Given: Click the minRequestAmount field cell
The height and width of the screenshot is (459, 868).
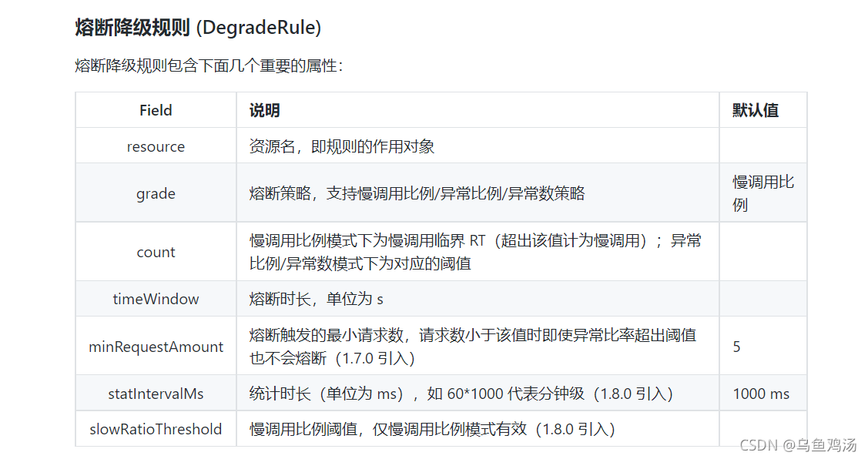Looking at the screenshot, I should coord(156,347).
